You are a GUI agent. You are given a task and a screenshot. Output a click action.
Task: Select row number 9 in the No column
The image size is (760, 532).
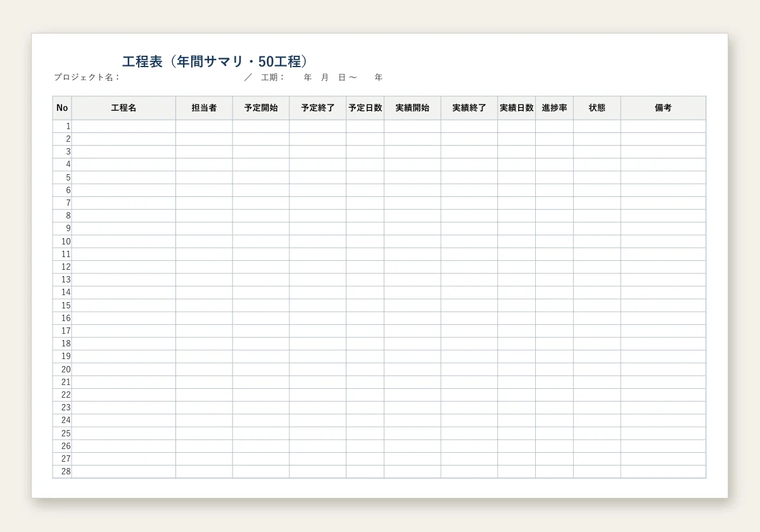(x=62, y=229)
